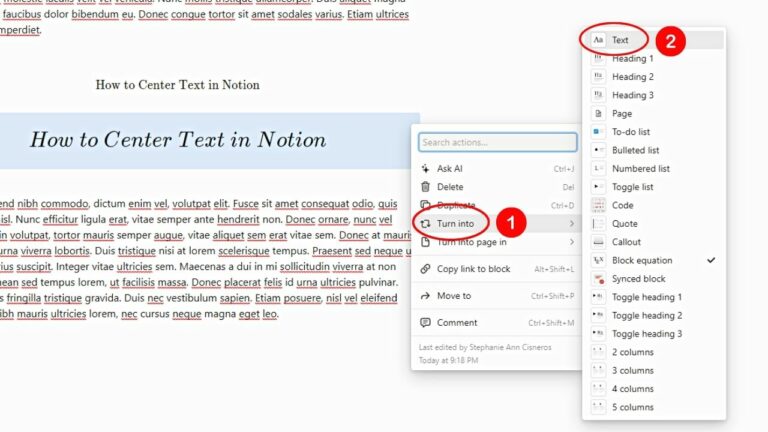Click the 3 columns icon
The height and width of the screenshot is (432, 768).
(598, 371)
